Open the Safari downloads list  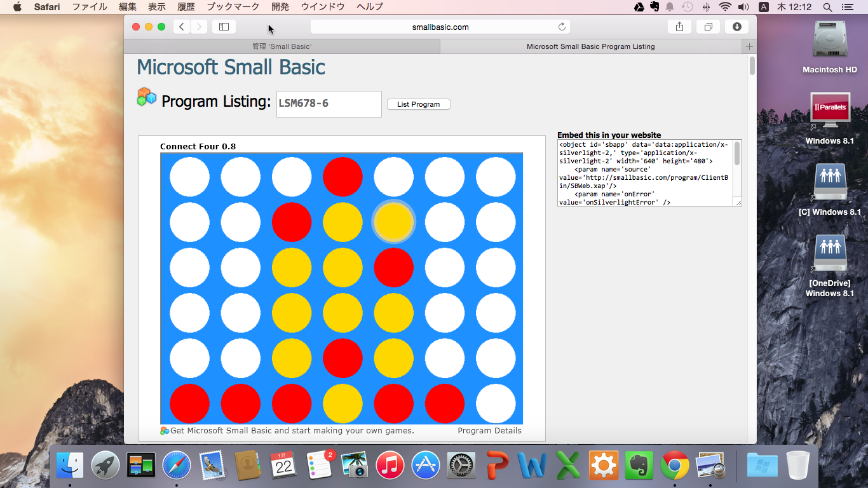[x=736, y=27]
